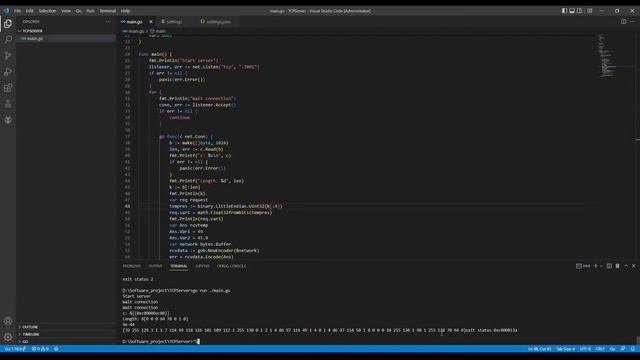640x360 pixels.
Task: Click the Go version status bar item
Action: click(x=15, y=349)
